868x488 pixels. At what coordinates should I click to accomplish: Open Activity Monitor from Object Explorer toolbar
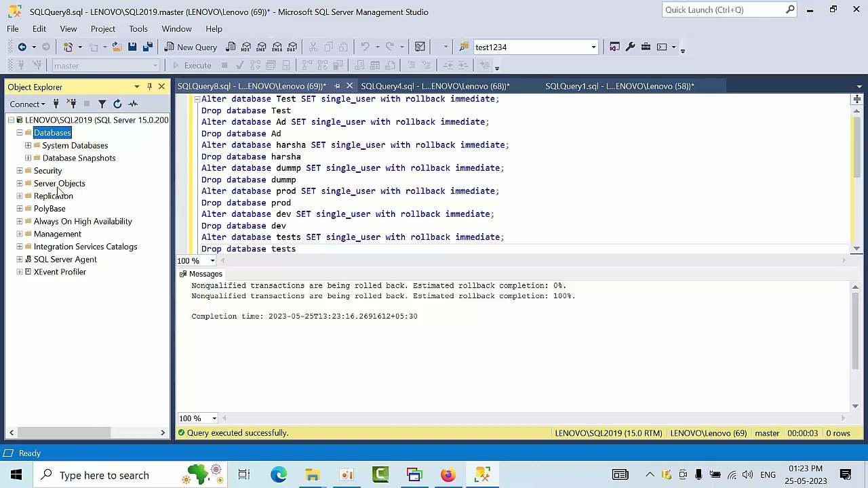(x=133, y=104)
